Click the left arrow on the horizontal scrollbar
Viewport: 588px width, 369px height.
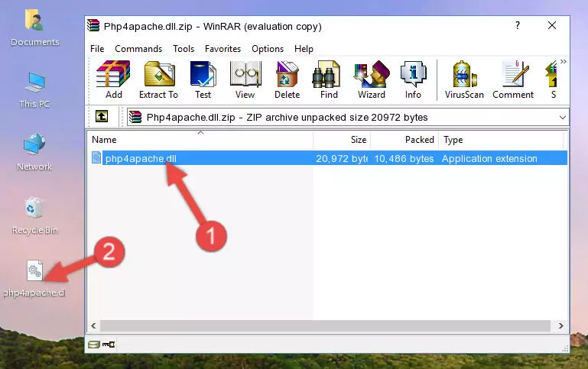point(93,326)
